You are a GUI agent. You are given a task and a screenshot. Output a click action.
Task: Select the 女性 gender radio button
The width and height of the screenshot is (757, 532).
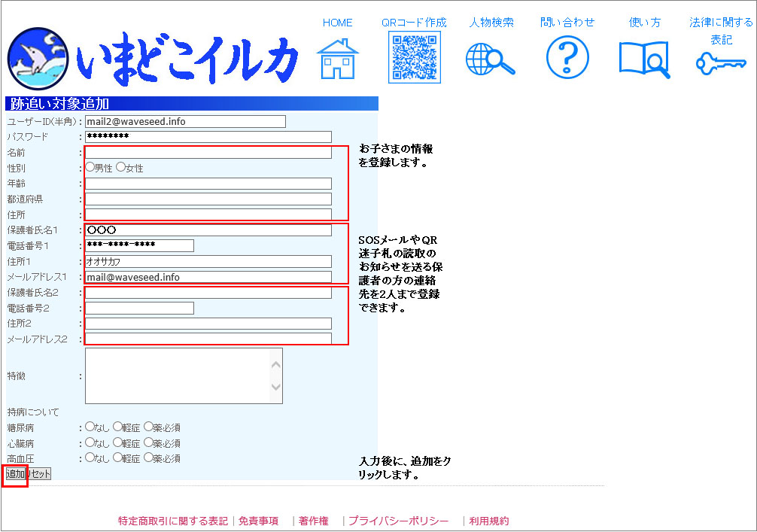[120, 167]
